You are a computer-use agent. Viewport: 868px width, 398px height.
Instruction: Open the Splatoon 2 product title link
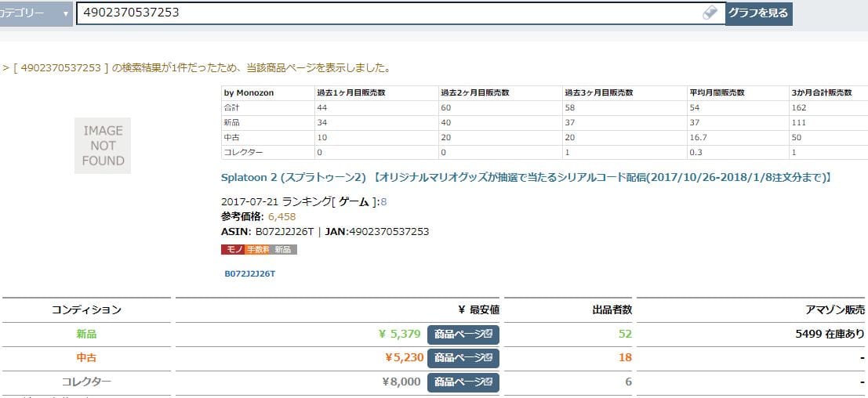525,178
